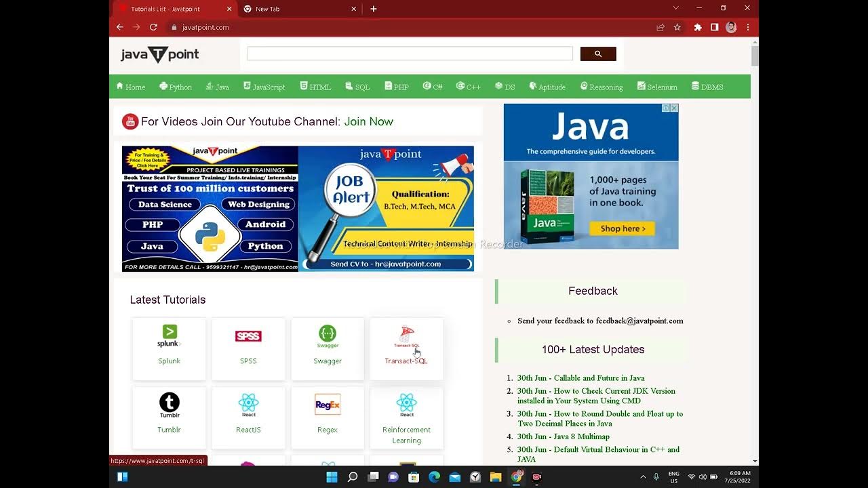Open Selenium in the nav bar
Image resolution: width=868 pixels, height=488 pixels.
tap(657, 87)
